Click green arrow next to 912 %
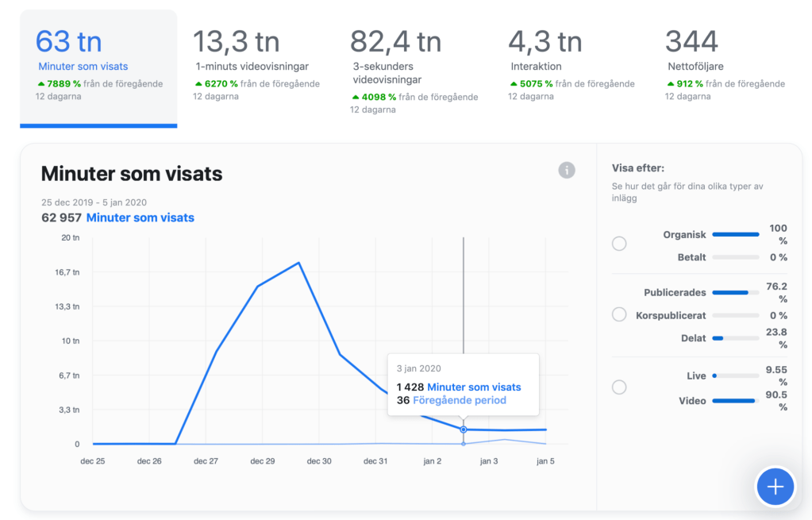812x520 pixels. point(671,83)
